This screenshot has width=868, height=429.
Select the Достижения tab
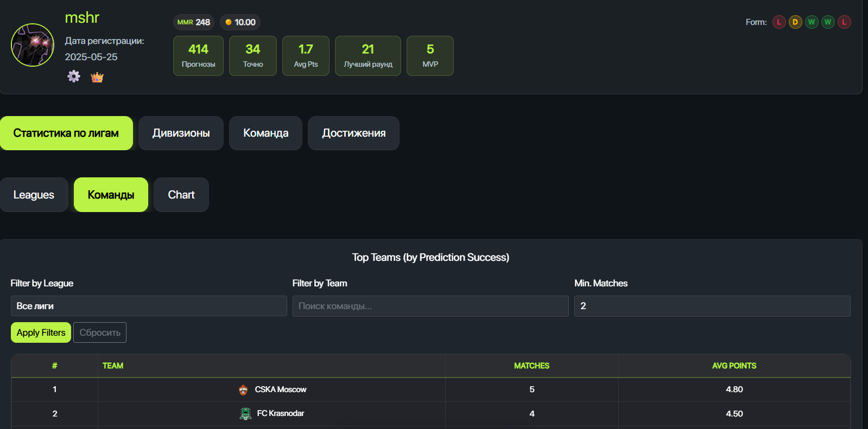click(x=353, y=133)
